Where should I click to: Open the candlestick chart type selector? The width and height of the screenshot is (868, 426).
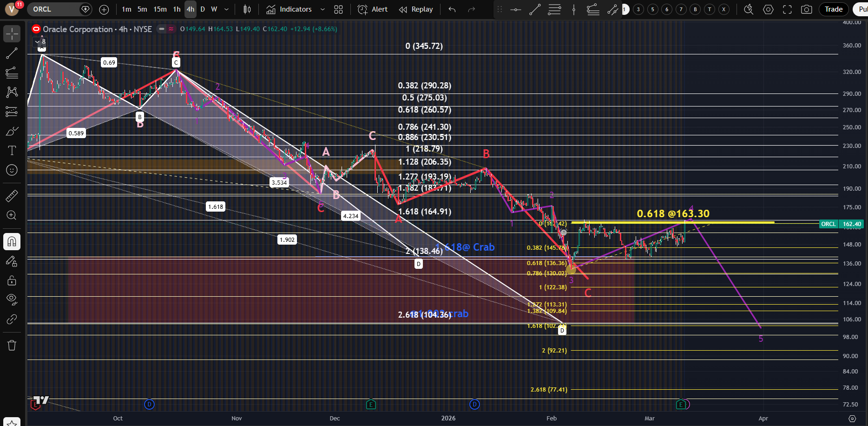247,9
